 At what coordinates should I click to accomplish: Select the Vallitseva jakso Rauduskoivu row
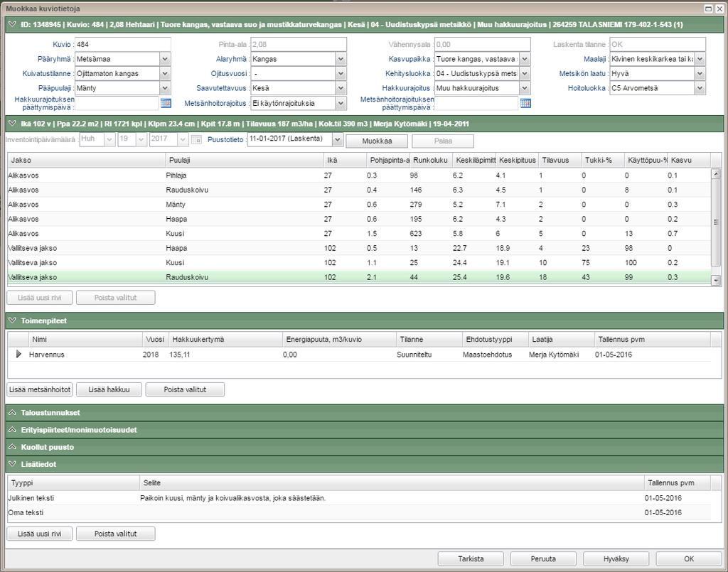point(358,277)
